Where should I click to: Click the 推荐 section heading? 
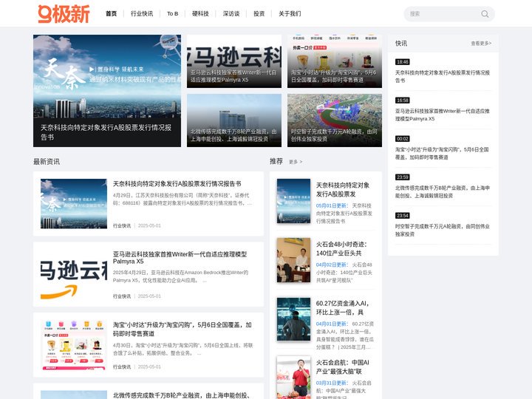pos(276,161)
